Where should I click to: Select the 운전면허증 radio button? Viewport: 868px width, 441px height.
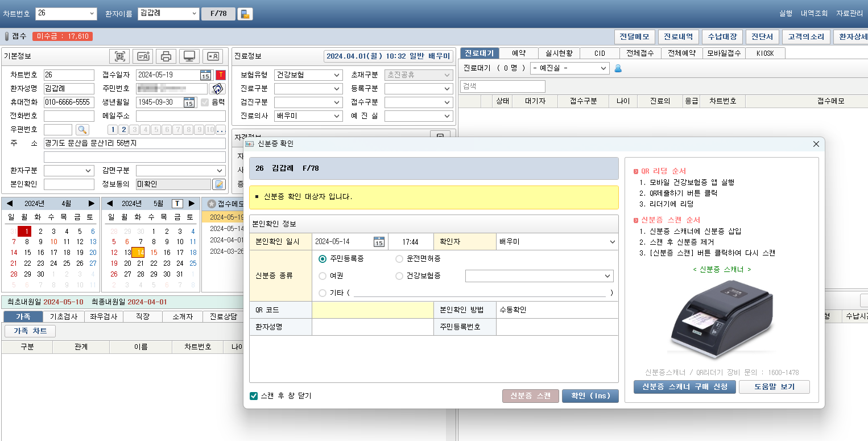click(399, 259)
